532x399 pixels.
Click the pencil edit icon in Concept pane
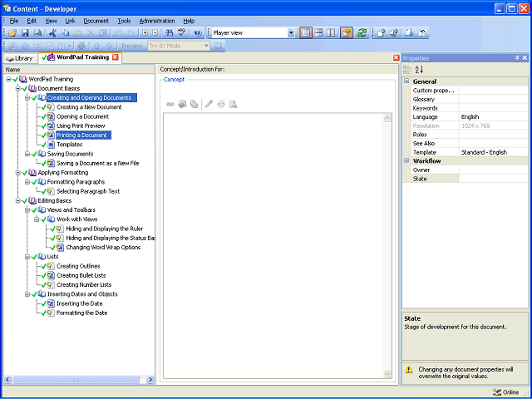coord(209,104)
